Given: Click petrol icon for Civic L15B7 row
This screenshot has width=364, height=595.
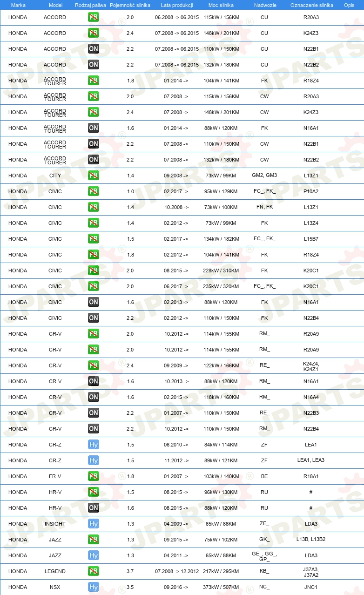Looking at the screenshot, I should click(94, 239).
